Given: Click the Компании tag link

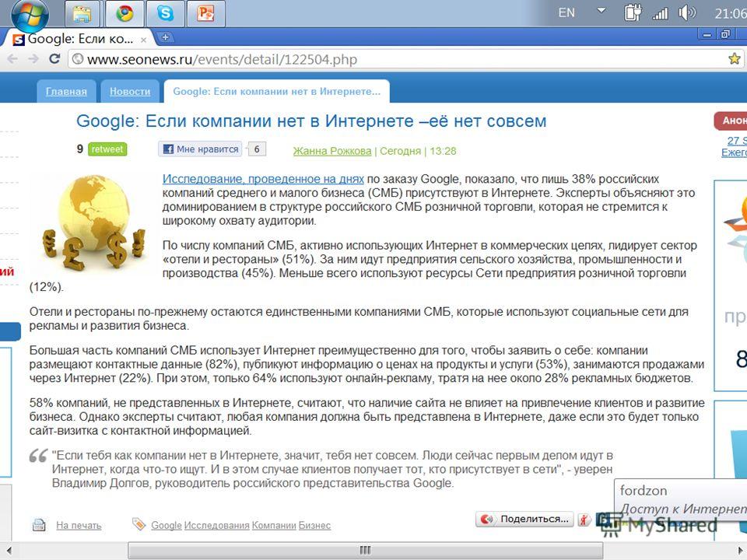Looking at the screenshot, I should click(x=274, y=525).
